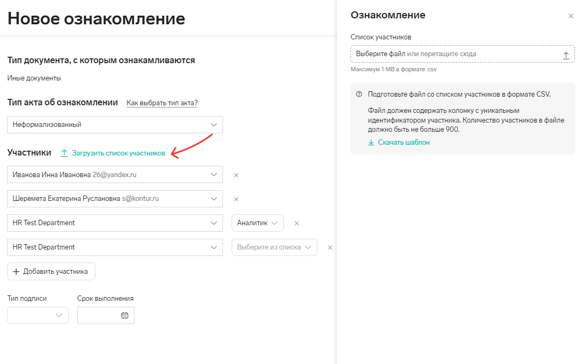Open Выберите из списка dropdown
The width and height of the screenshot is (588, 364).
click(x=274, y=247)
